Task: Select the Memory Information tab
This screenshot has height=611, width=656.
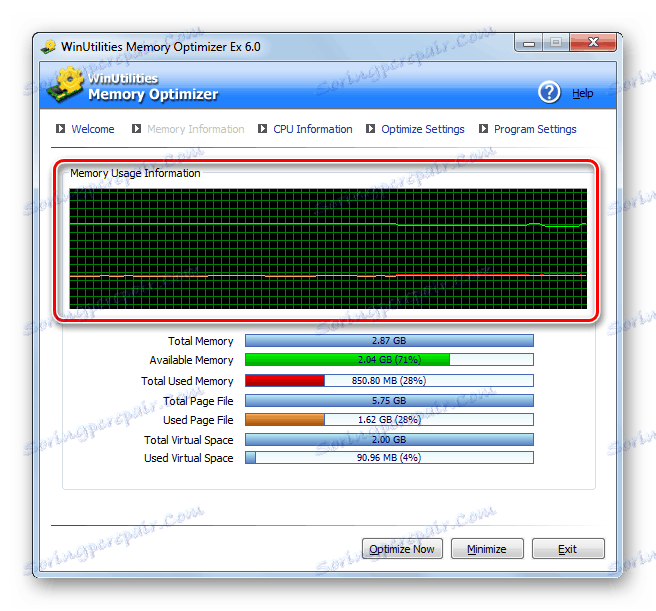Action: pos(196,129)
